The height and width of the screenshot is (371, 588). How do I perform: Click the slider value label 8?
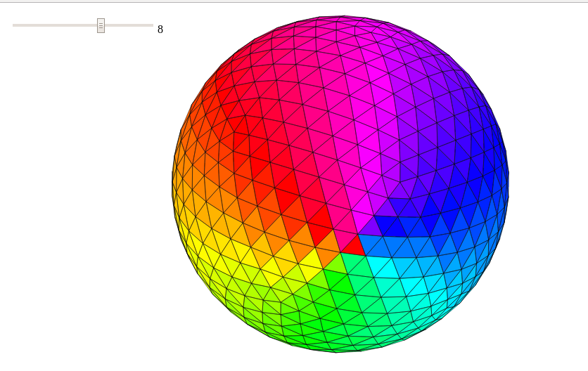pos(160,30)
